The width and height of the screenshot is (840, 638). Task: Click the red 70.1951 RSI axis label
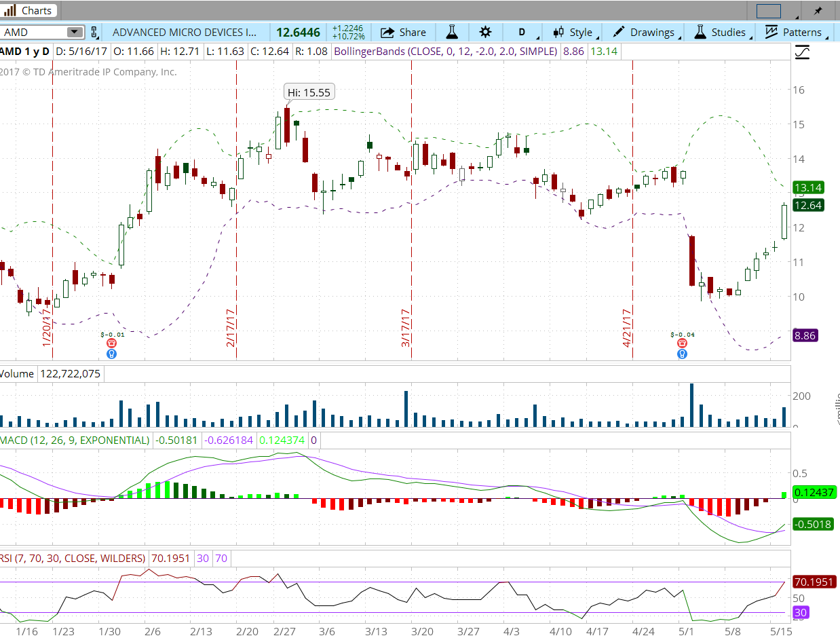(x=815, y=582)
